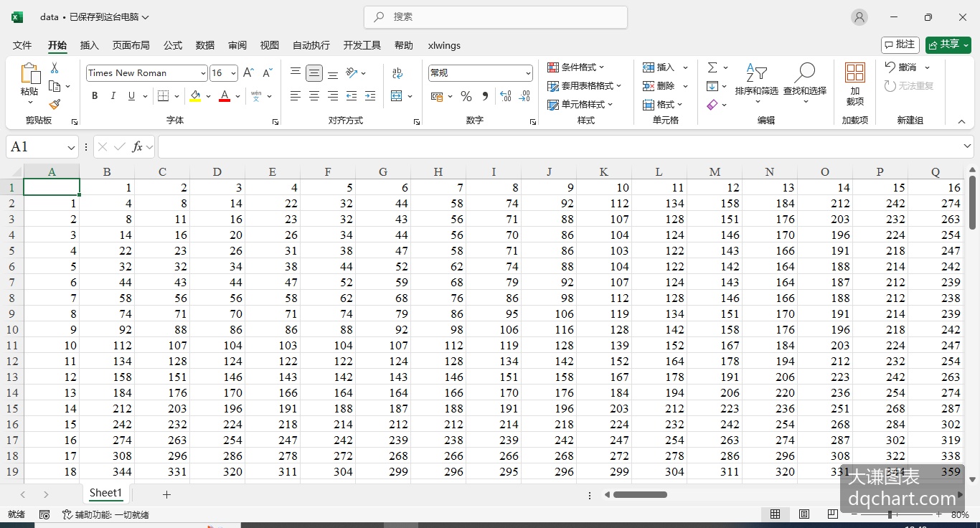
Task: Switch to the 数据 (Data) tab
Action: coord(205,45)
